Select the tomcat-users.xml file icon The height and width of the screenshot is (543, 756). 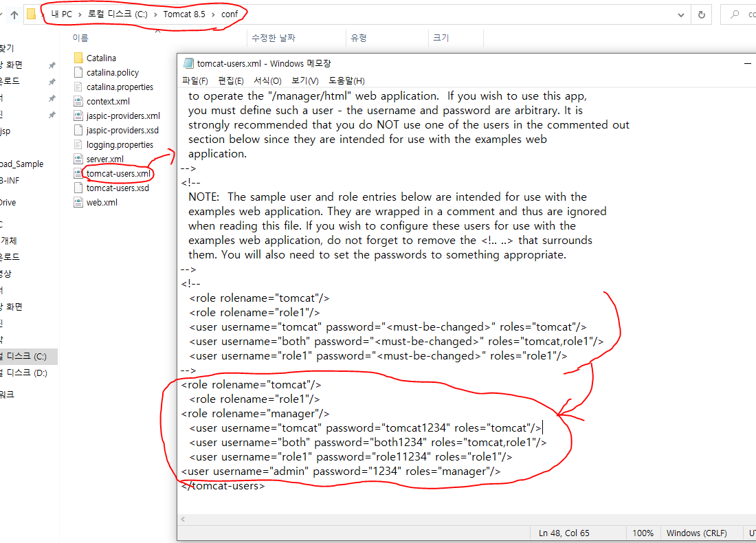(x=78, y=174)
